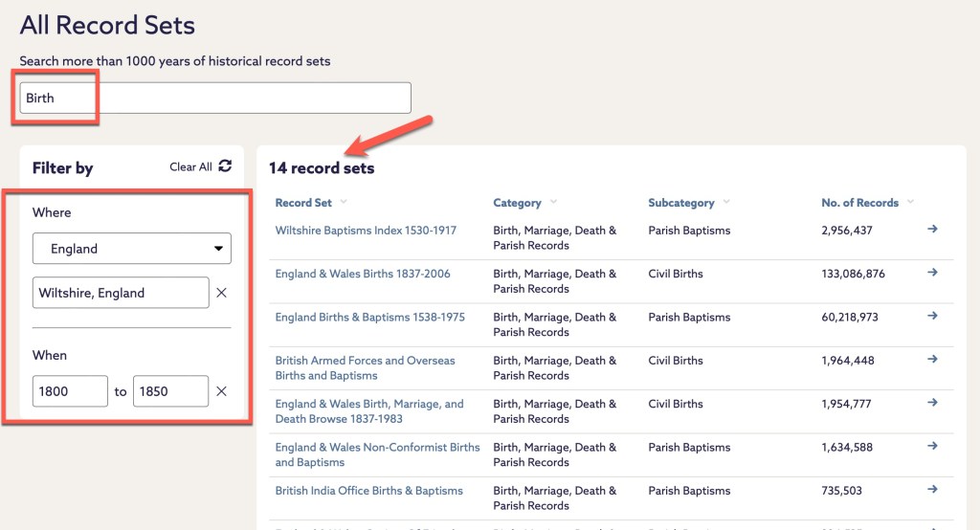Image resolution: width=980 pixels, height=530 pixels.
Task: Click arrow for British India Office row
Action: click(933, 490)
